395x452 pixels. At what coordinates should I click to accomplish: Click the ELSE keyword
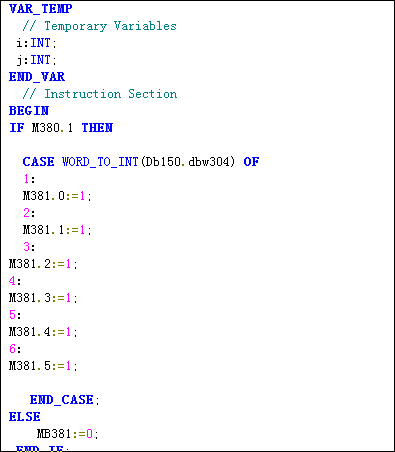25,417
